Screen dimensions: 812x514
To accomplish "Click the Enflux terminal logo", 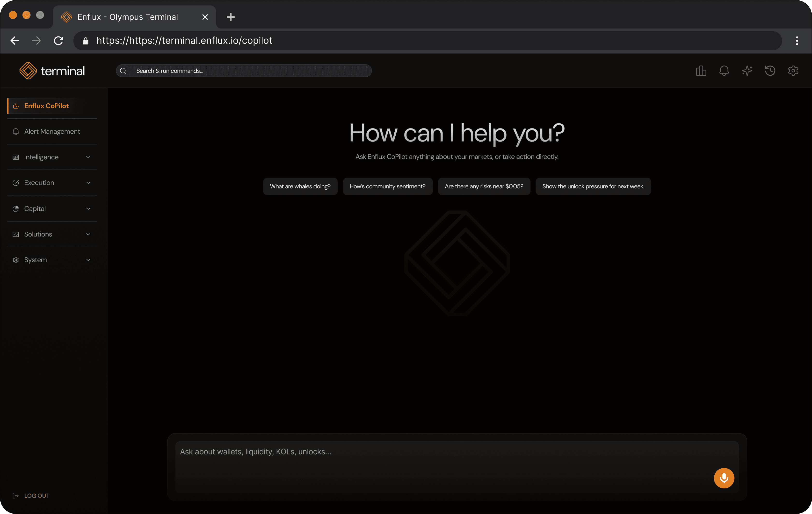I will [52, 71].
